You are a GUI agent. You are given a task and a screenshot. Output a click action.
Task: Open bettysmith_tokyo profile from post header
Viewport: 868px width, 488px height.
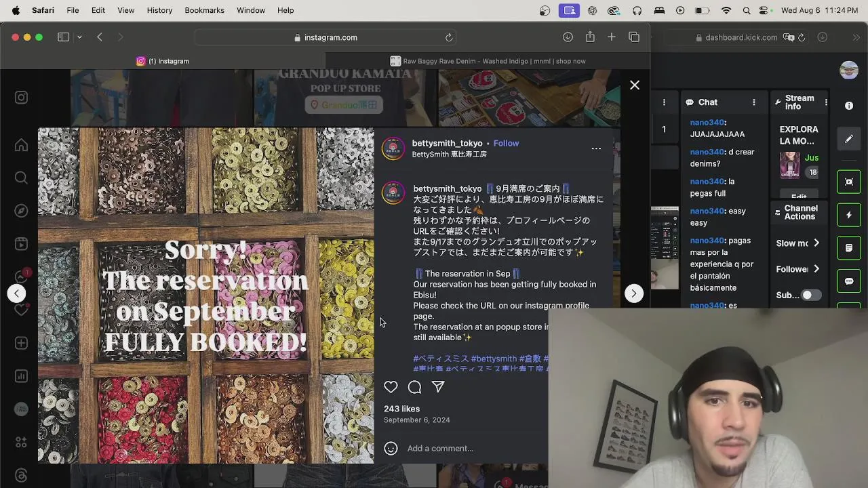(447, 143)
